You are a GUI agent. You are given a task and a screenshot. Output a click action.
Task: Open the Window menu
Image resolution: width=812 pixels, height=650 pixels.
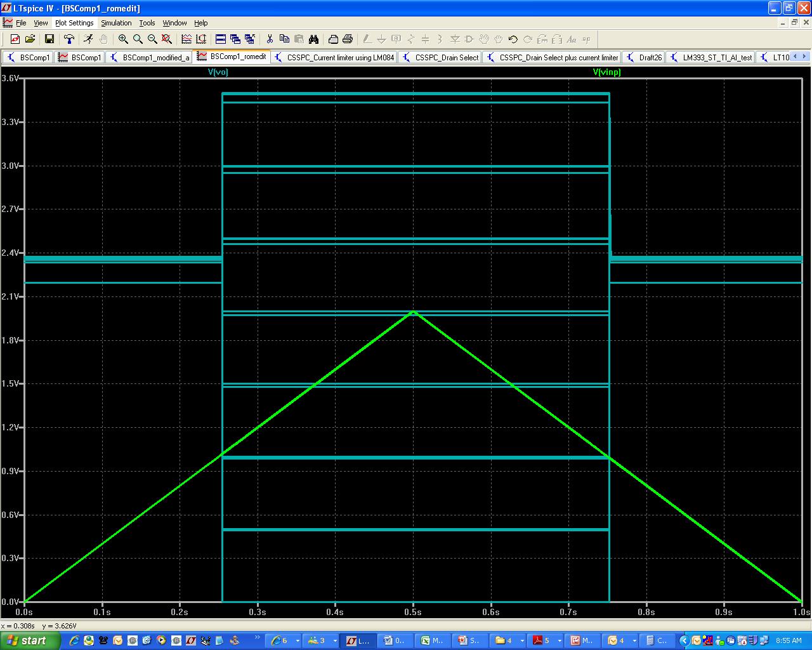(x=174, y=23)
